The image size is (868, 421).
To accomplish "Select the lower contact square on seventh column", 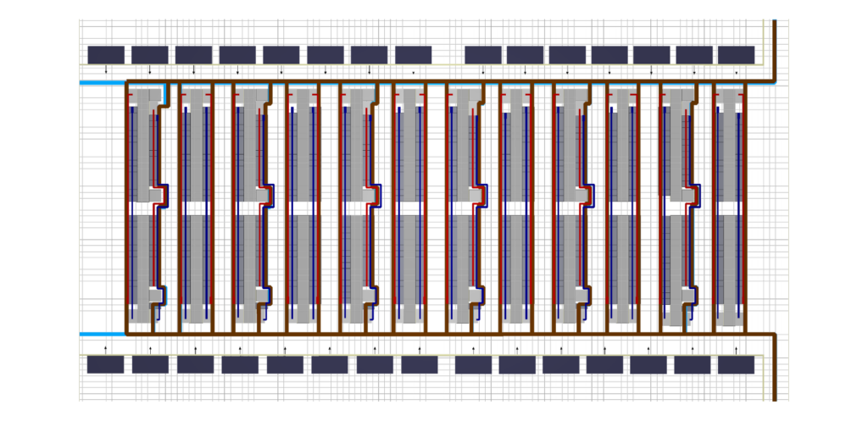I will point(475,295).
